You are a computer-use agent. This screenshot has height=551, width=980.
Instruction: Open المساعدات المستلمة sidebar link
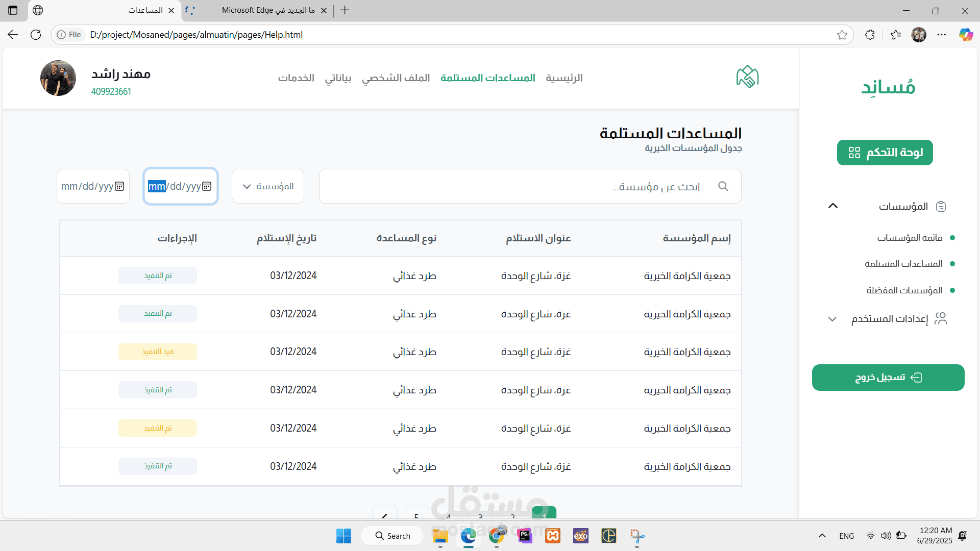point(903,264)
